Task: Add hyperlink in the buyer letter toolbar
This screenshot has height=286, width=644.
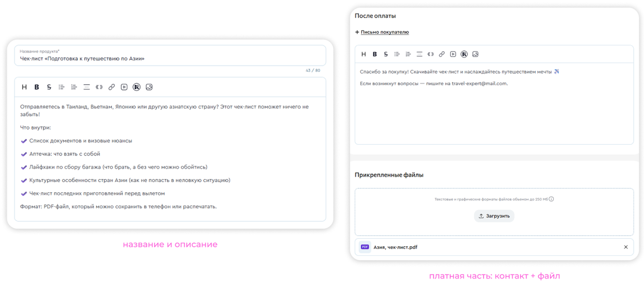Action: tap(442, 54)
